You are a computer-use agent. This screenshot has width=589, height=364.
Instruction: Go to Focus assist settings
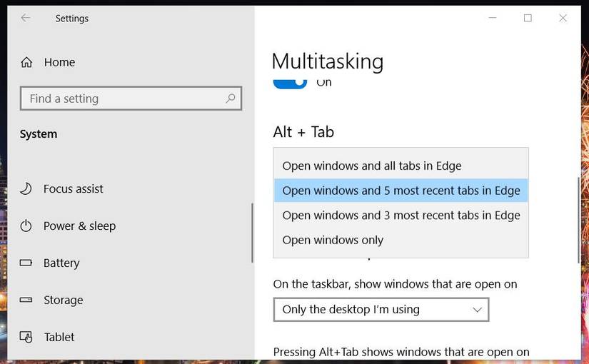(73, 189)
